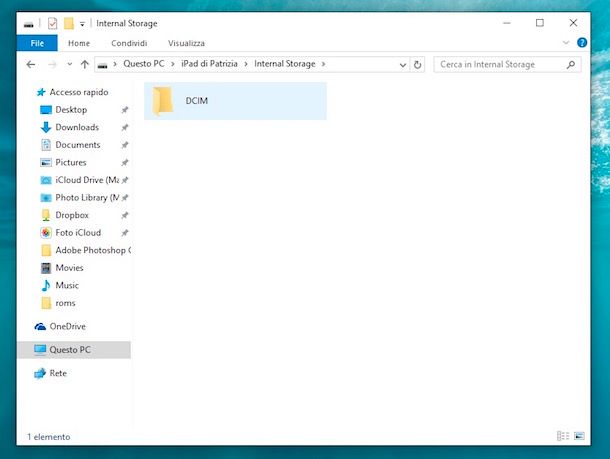Switch to the Visualizza tab

point(186,43)
